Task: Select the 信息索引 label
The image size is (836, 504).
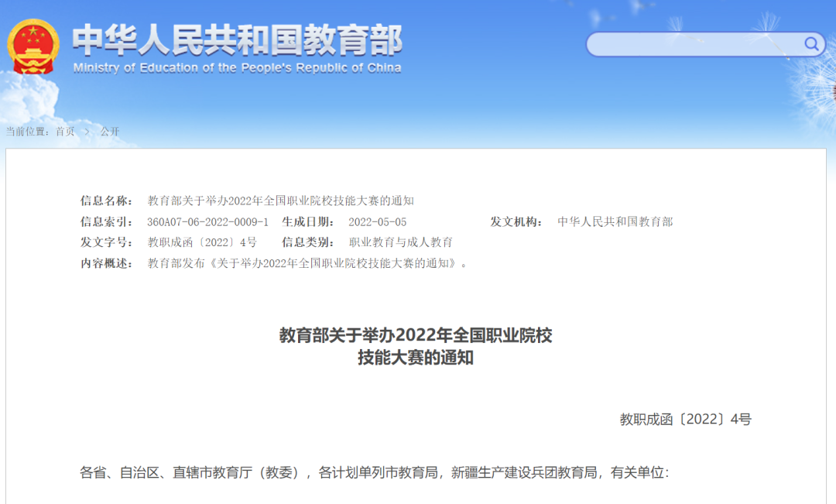Action: pos(106,222)
